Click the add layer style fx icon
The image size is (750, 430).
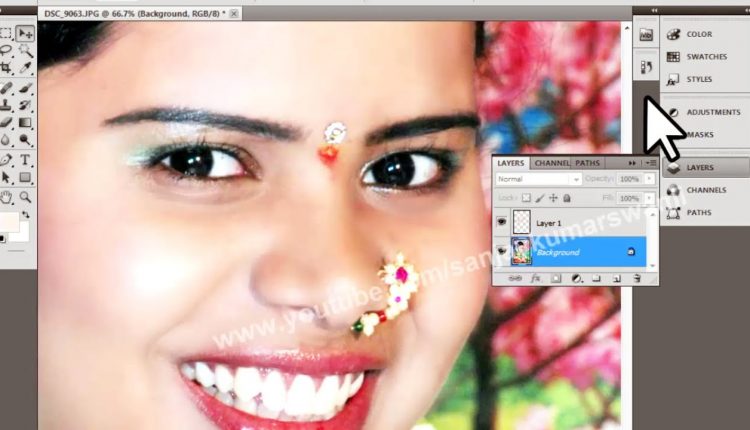[x=535, y=279]
